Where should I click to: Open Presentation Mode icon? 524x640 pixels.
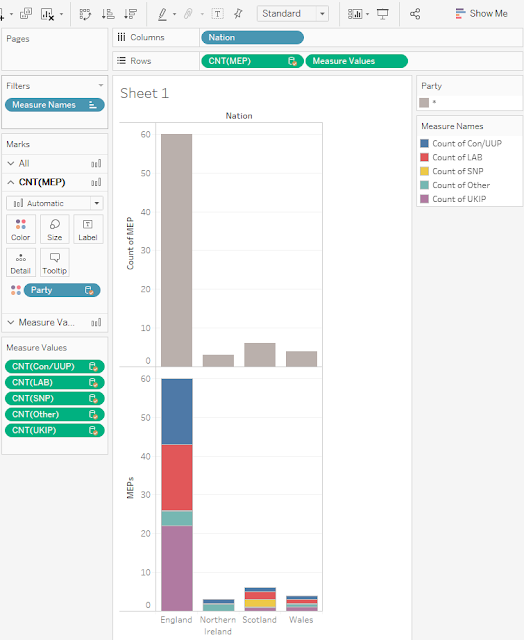click(382, 14)
